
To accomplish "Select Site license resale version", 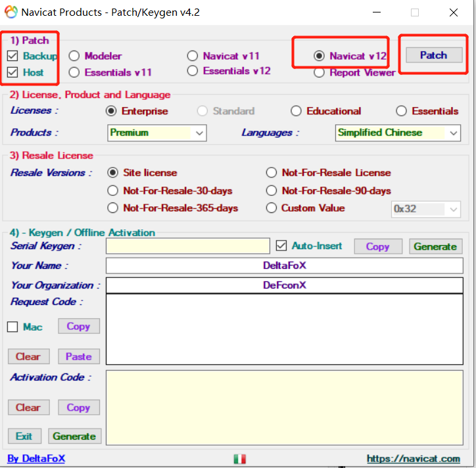I will [112, 173].
